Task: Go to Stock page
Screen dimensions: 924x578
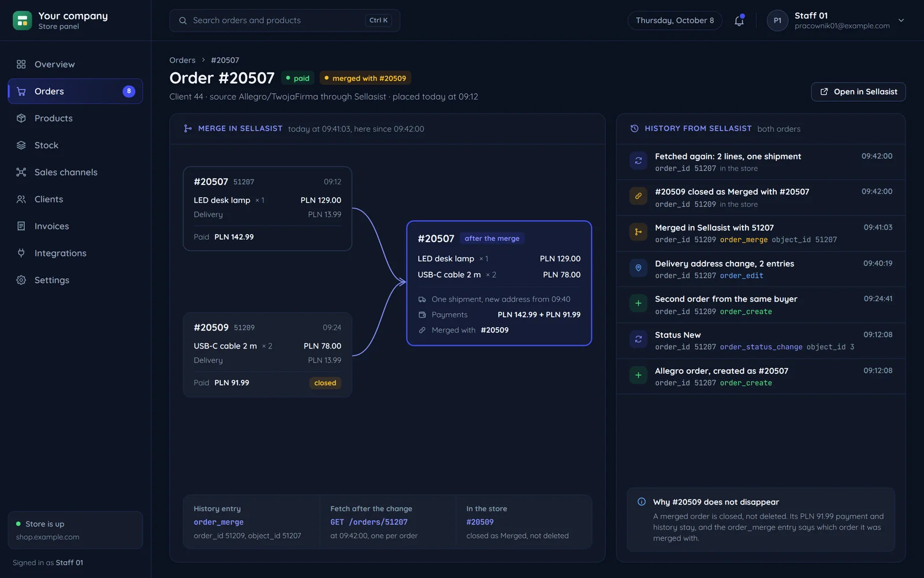Action: [75, 145]
